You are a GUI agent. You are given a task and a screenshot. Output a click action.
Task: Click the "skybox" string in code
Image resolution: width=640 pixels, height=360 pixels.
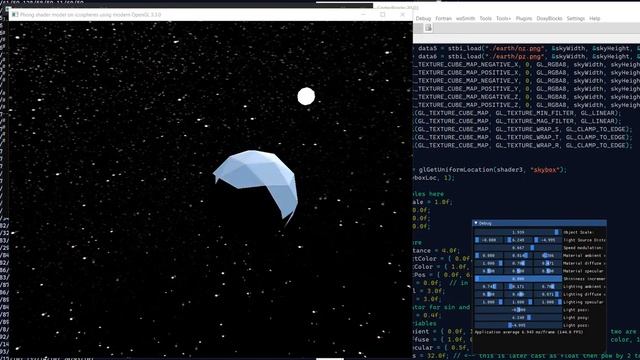pyautogui.click(x=545, y=170)
